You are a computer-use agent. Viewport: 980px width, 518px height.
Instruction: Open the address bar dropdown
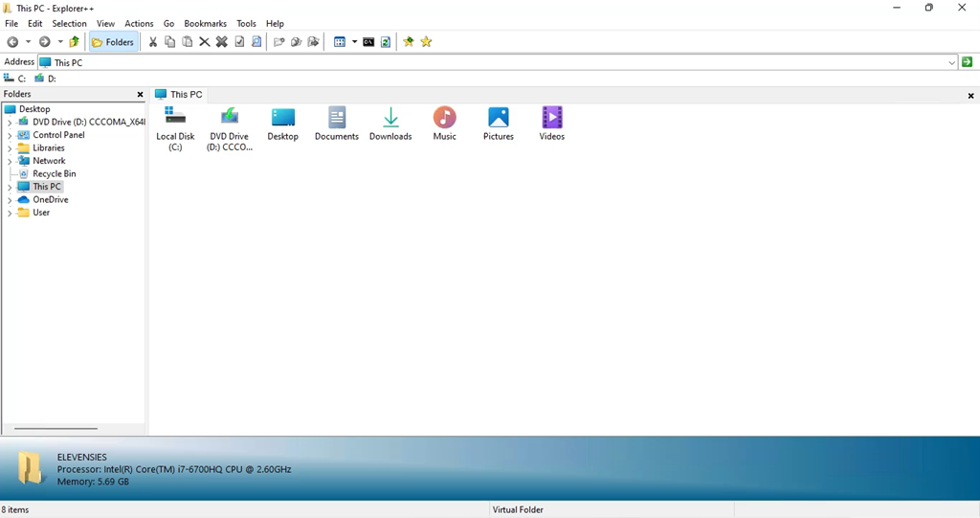(x=952, y=62)
